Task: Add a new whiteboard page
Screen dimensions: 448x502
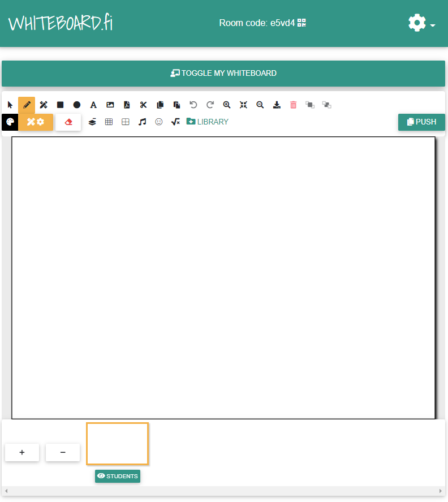Action: pos(22,452)
